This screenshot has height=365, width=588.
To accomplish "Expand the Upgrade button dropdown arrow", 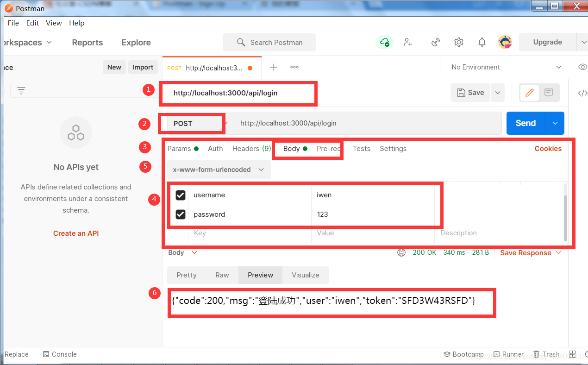I will coord(582,42).
